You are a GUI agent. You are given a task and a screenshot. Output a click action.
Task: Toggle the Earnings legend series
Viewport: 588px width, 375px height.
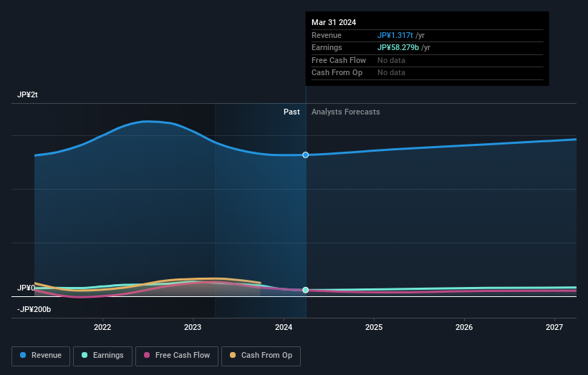tap(102, 356)
